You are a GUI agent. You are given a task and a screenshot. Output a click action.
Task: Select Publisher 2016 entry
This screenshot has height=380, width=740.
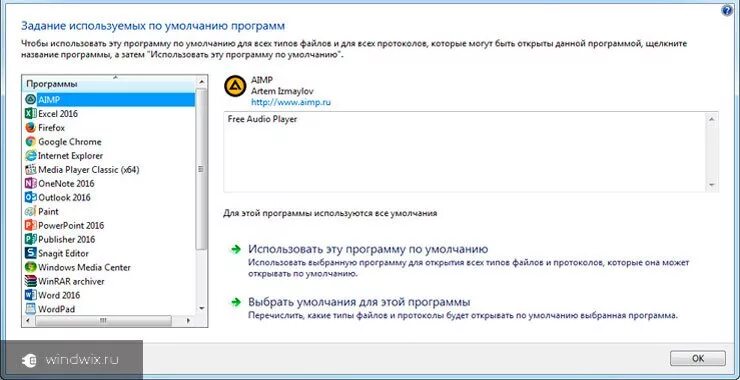(67, 239)
